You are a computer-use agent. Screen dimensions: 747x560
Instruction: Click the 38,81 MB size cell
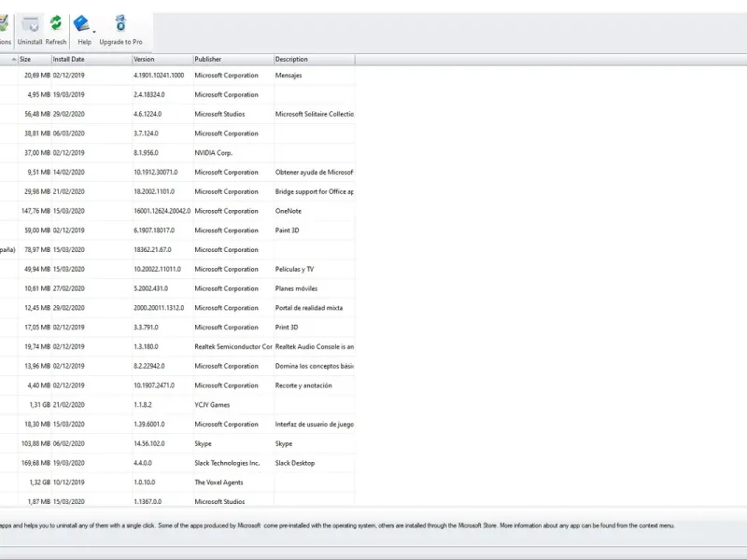[37, 133]
